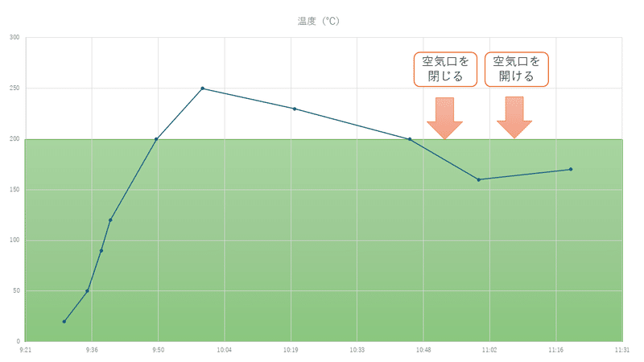Image resolution: width=644 pixels, height=362 pixels.
Task: Click the 90 degree data point
Action: point(101,250)
